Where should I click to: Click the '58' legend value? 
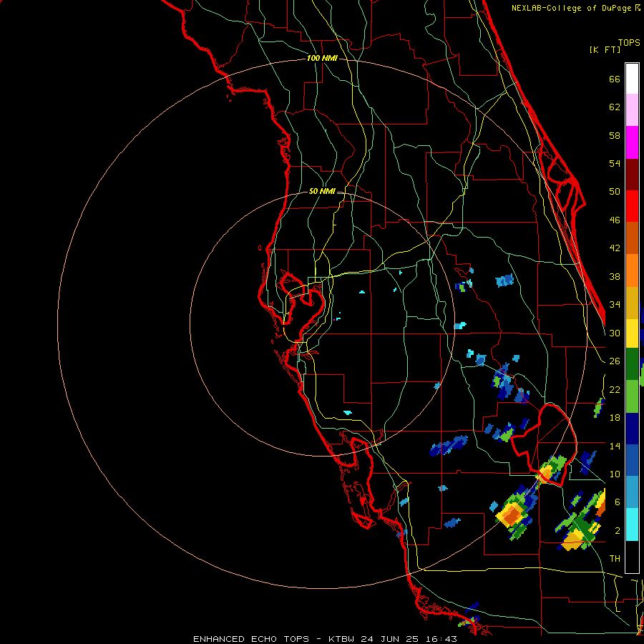(x=615, y=135)
